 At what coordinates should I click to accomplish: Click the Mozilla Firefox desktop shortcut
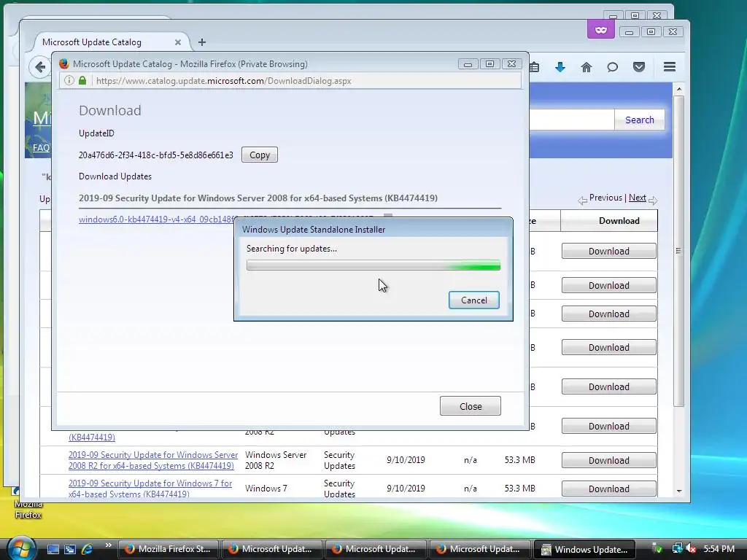28,503
